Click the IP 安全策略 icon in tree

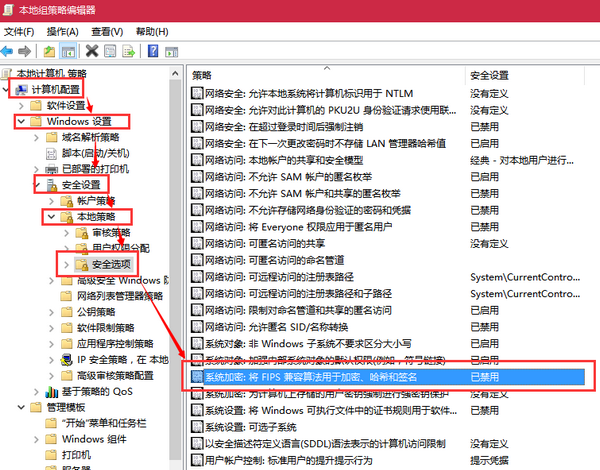click(x=67, y=360)
